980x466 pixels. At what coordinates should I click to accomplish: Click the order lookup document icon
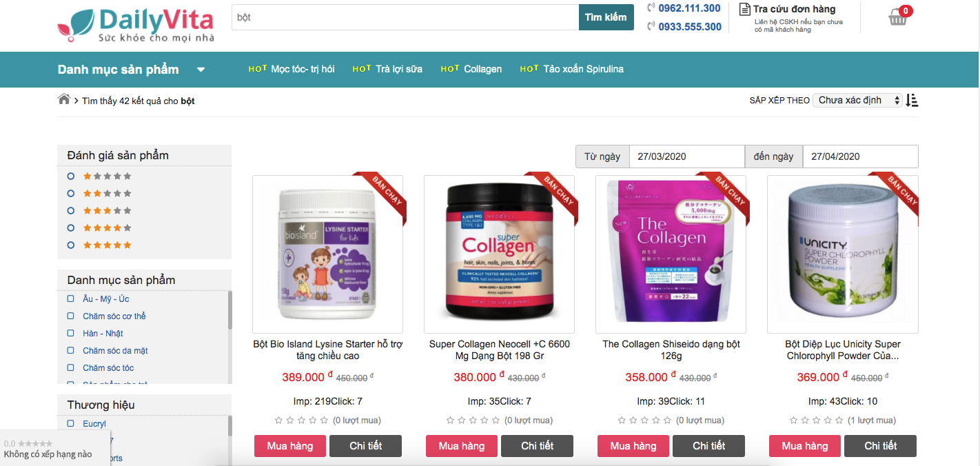click(744, 10)
